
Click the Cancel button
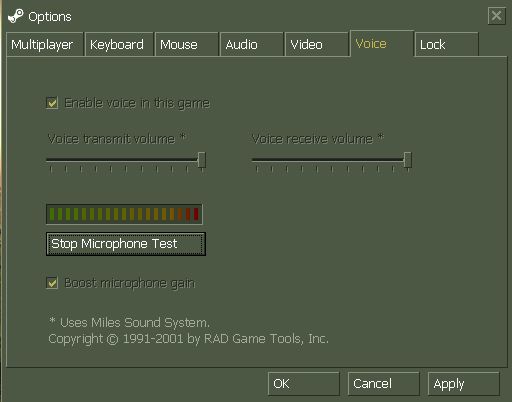383,384
